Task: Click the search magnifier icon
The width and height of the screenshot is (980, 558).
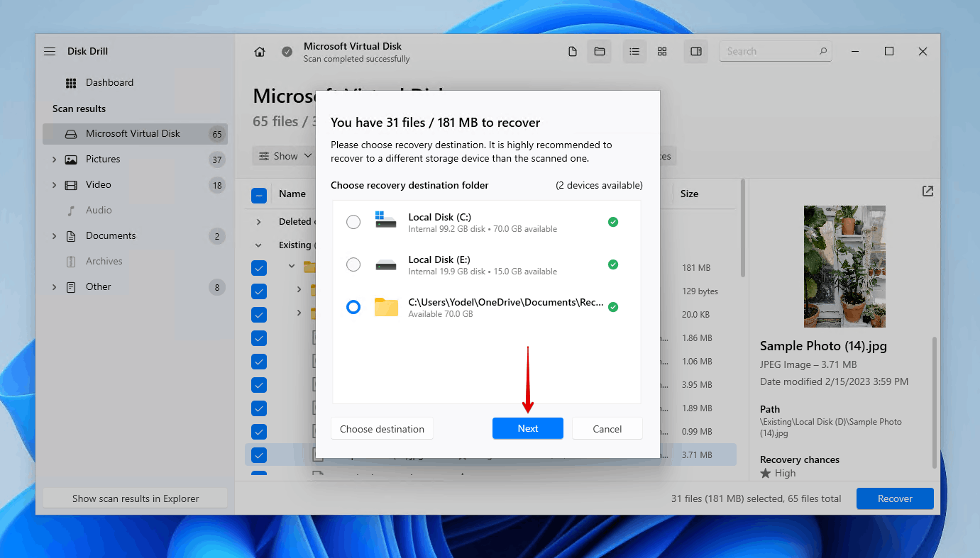Action: 823,51
